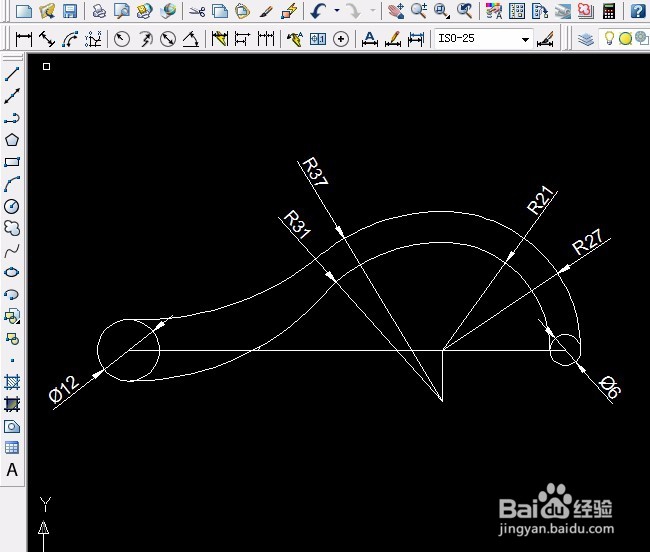The width and height of the screenshot is (650, 552).
Task: Select the Diameter dimension tool
Action: pos(168,39)
